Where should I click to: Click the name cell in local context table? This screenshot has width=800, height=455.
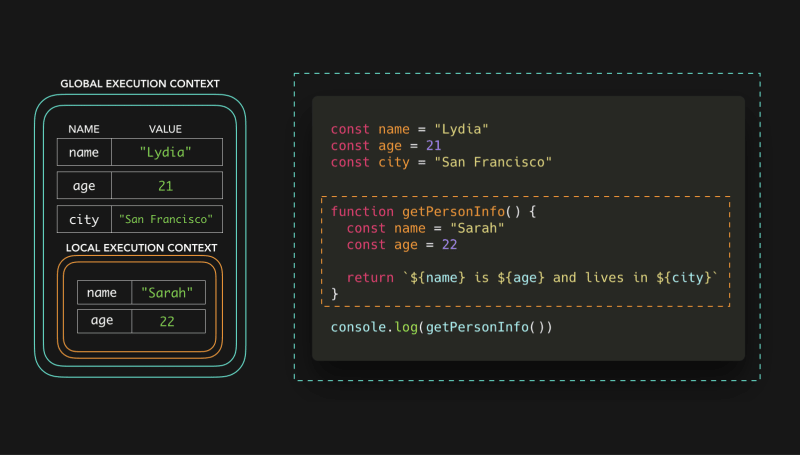coord(104,293)
